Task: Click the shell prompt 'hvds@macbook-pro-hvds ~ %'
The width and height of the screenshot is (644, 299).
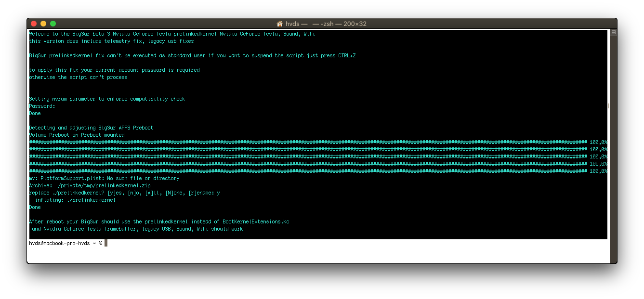Action: [x=66, y=243]
